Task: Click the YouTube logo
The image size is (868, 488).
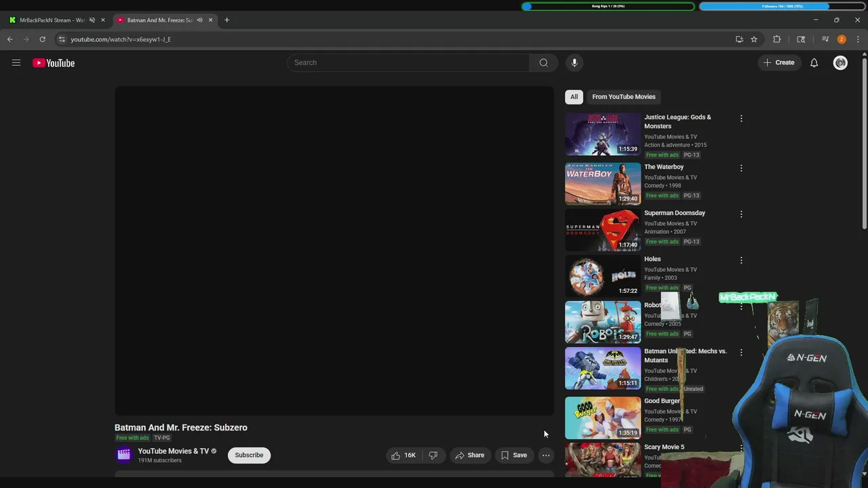Action: 54,63
